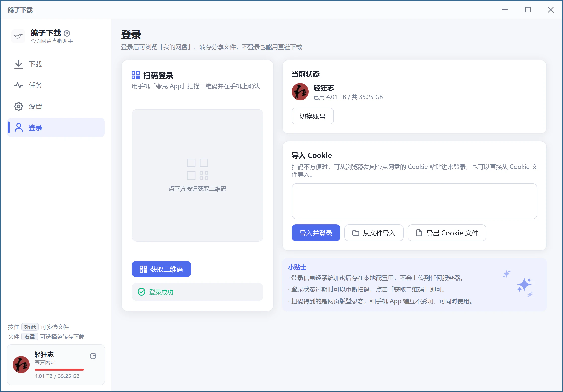Click the gear icon for 设置
Image resolution: width=563 pixels, height=392 pixels.
coord(19,107)
